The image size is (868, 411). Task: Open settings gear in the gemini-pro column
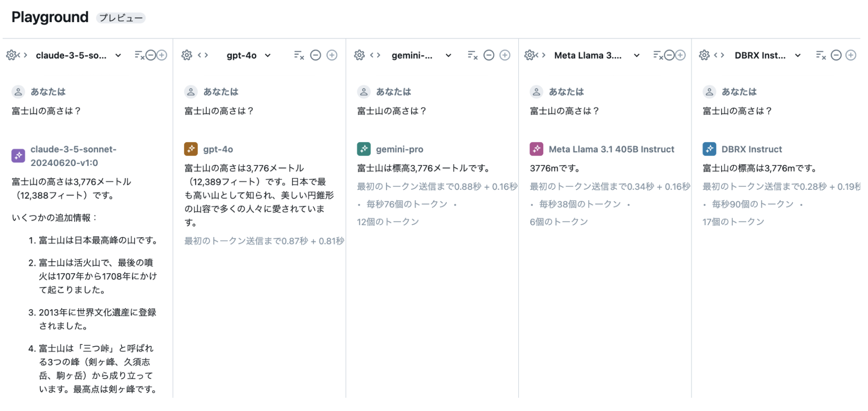click(x=359, y=55)
